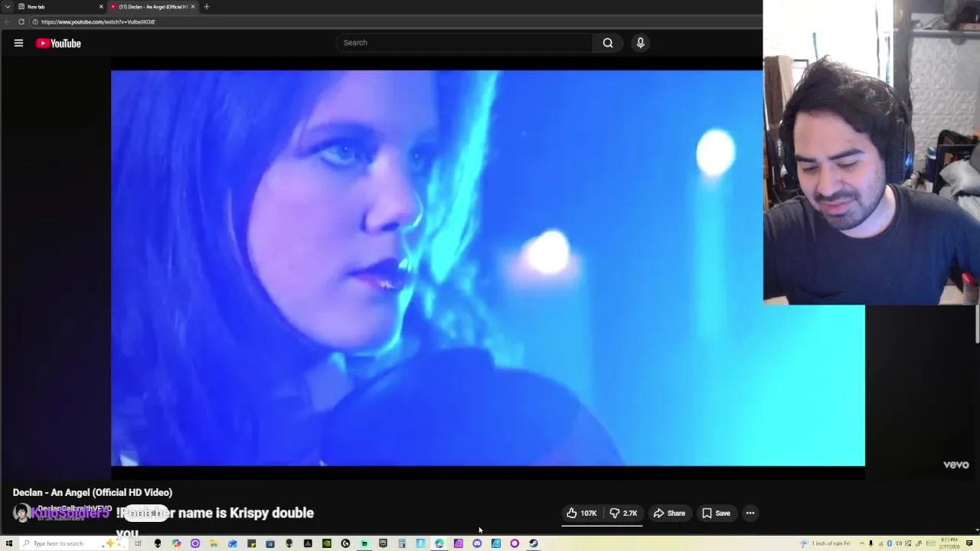This screenshot has width=980, height=551.
Task: Go back with the browser back arrow
Action: (8, 21)
